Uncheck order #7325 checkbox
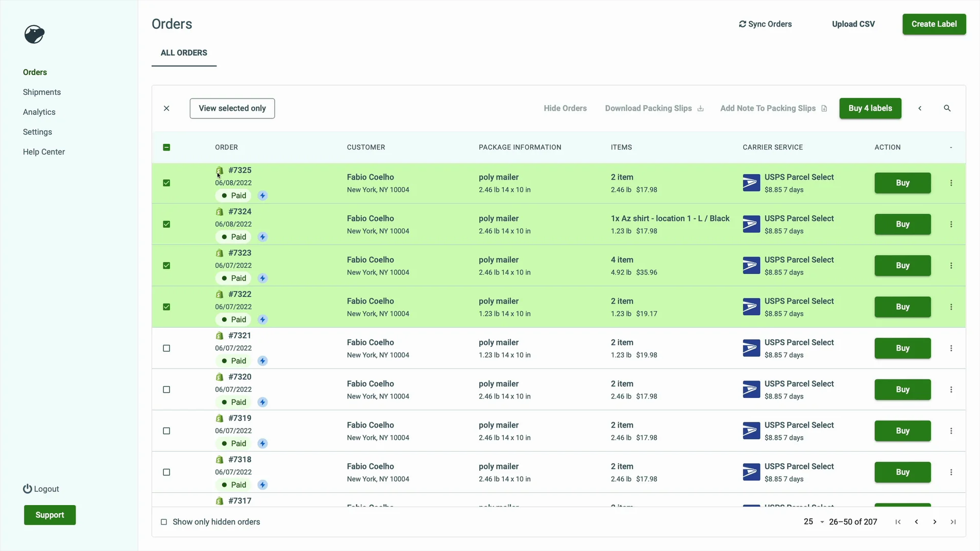Image resolution: width=980 pixels, height=551 pixels. pyautogui.click(x=166, y=183)
